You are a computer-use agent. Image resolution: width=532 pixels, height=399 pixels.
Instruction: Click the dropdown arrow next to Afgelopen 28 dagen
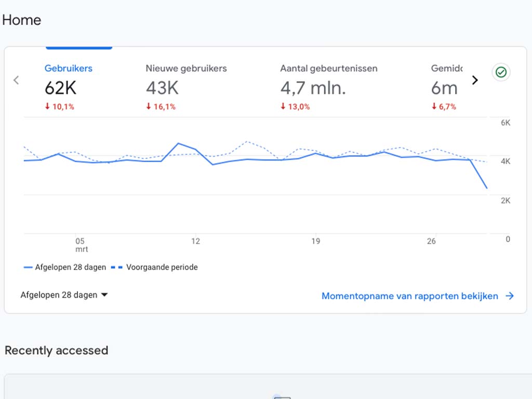click(x=104, y=295)
